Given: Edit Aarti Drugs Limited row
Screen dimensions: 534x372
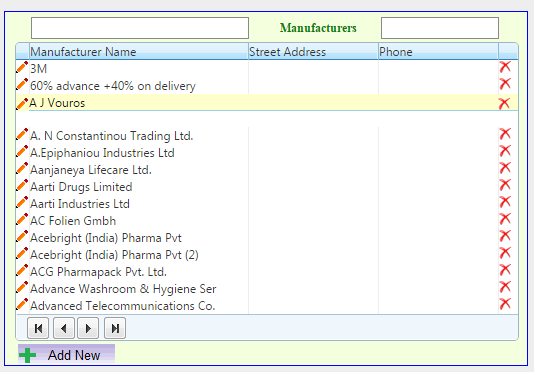Looking at the screenshot, I should point(22,185).
